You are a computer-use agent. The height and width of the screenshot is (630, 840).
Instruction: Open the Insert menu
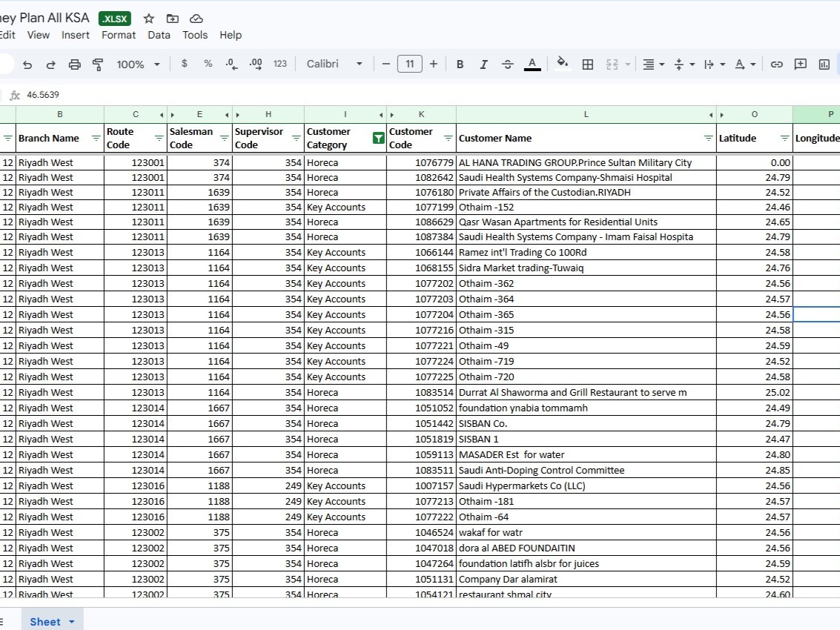coord(76,35)
